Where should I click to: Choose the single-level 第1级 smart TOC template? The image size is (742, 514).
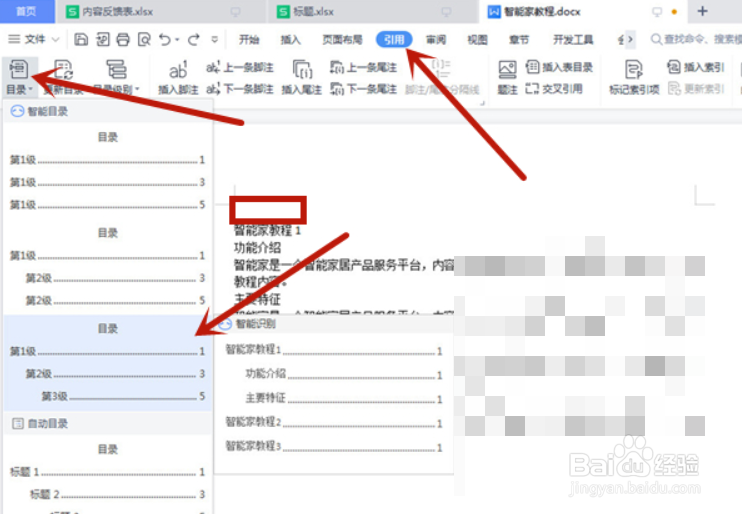pyautogui.click(x=107, y=171)
